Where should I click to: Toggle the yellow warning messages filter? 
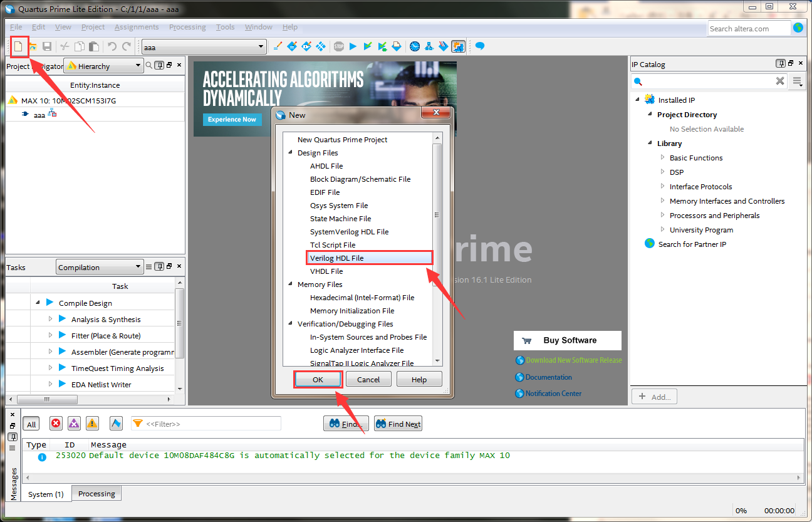tap(92, 424)
